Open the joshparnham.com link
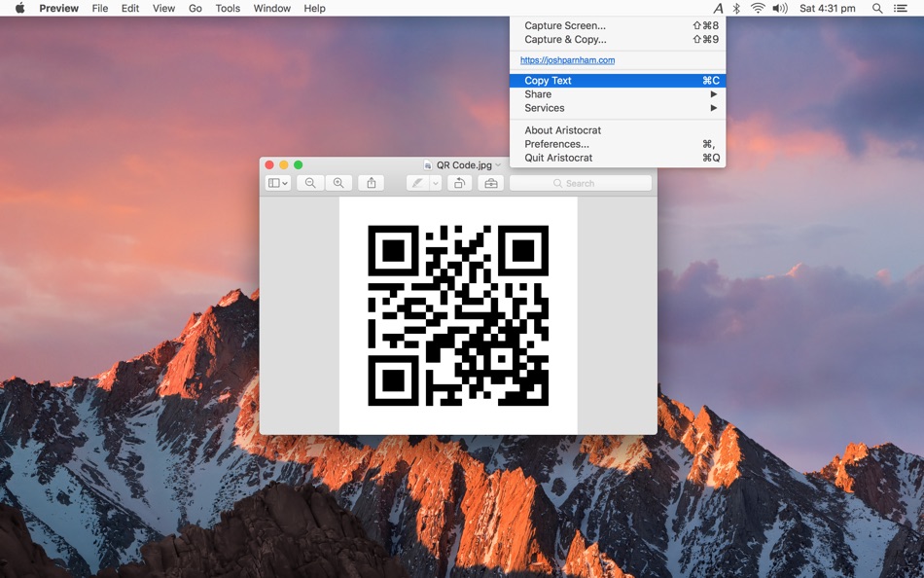This screenshot has width=924, height=578. (567, 60)
